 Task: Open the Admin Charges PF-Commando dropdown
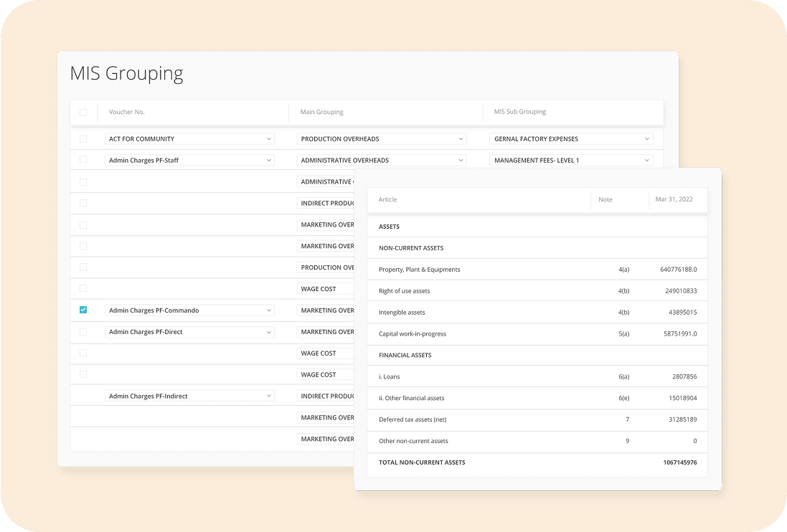(189, 310)
